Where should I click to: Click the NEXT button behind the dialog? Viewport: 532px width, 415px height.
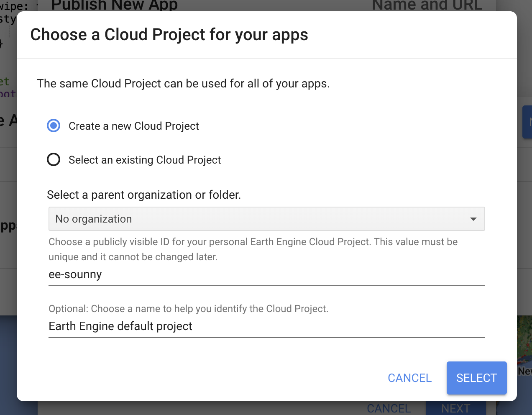(455, 408)
